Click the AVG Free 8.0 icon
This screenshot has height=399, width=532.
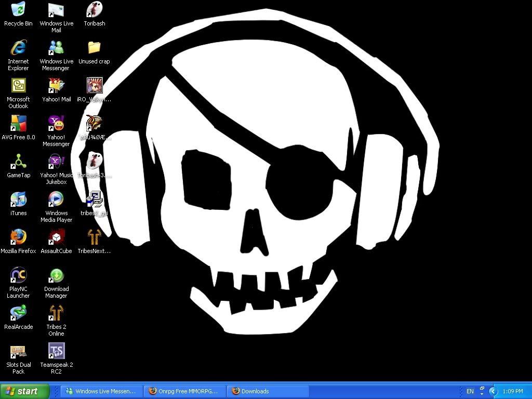(18, 124)
